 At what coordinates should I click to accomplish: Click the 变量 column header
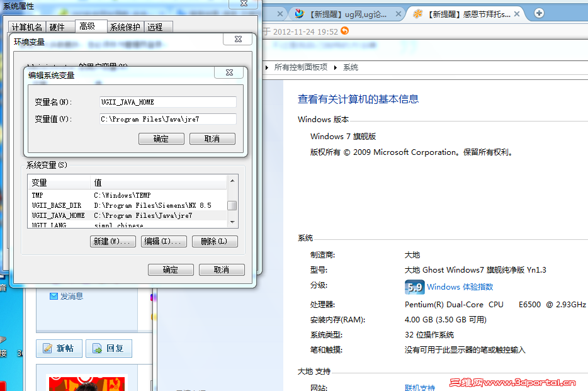59,183
